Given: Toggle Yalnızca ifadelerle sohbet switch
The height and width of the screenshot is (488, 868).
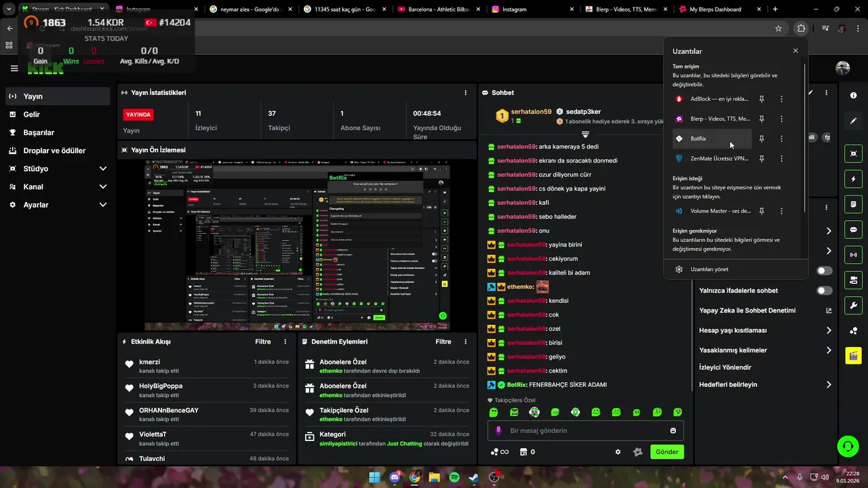Looking at the screenshot, I should pos(825,291).
